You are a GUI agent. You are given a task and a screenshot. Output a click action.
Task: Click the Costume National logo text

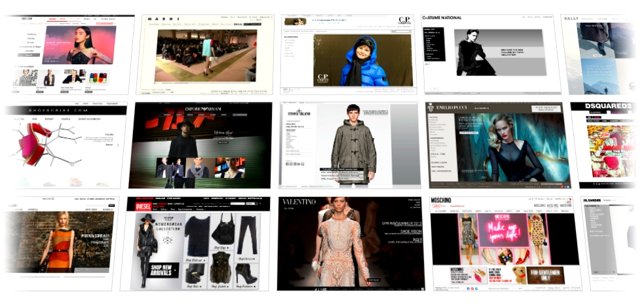tap(442, 18)
